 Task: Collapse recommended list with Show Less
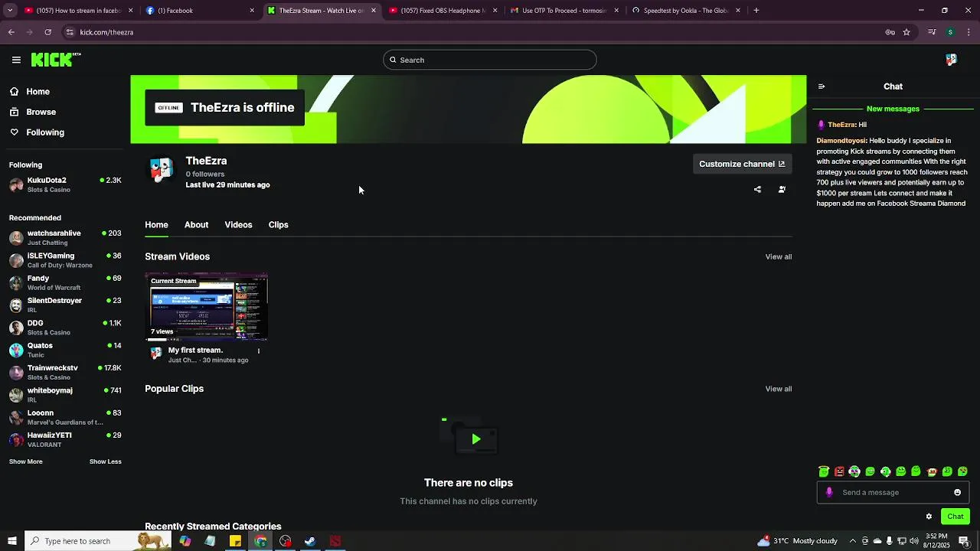pyautogui.click(x=105, y=461)
